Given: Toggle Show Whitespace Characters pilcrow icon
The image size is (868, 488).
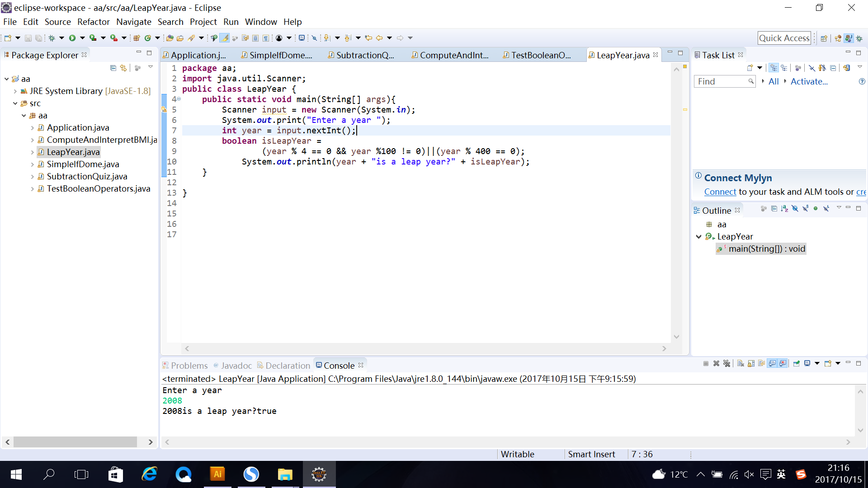Looking at the screenshot, I should coord(266,38).
